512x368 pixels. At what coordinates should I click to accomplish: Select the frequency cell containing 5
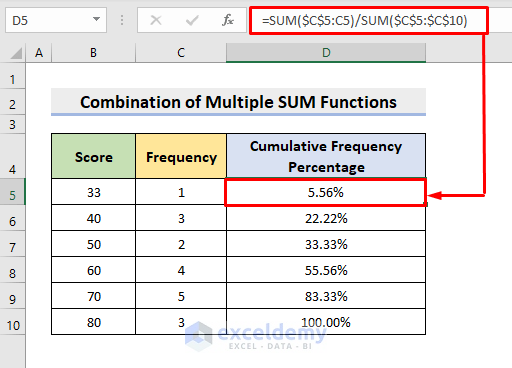tap(181, 296)
